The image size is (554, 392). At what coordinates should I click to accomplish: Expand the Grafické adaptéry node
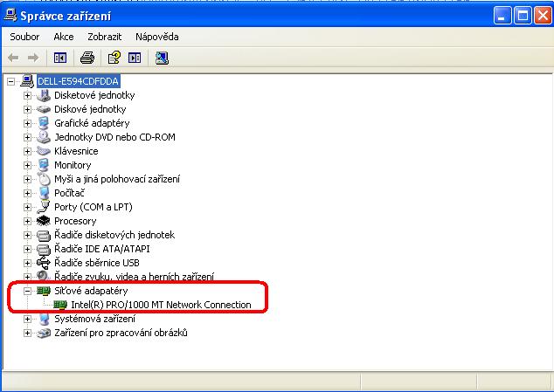coord(27,123)
